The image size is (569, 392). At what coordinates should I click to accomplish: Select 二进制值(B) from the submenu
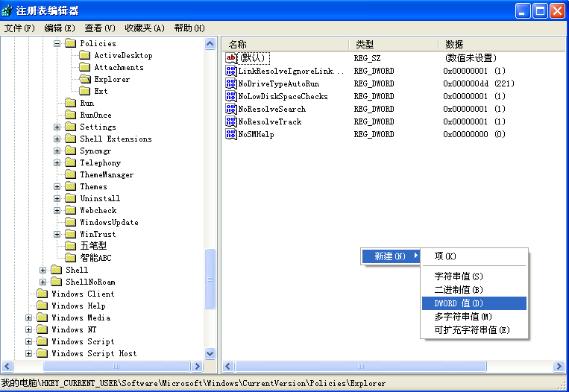[474, 290]
